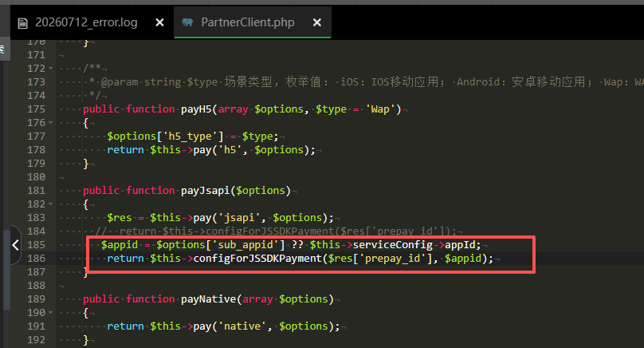Viewport: 644px width, 348px height.
Task: Switch to the 20260712_error.log tab
Action: pyautogui.click(x=78, y=22)
